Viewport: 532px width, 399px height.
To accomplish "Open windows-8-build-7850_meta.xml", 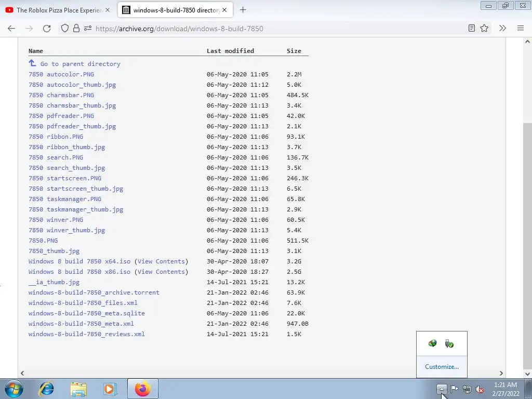I will tap(81, 324).
